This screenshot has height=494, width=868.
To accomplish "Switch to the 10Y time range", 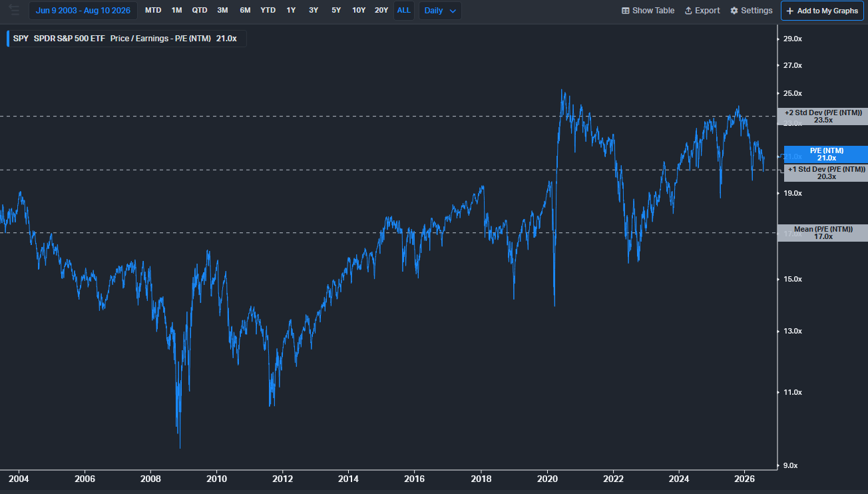I will [359, 11].
